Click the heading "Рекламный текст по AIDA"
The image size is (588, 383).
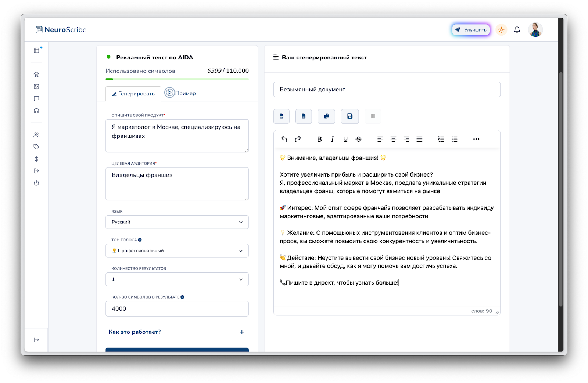coord(155,57)
